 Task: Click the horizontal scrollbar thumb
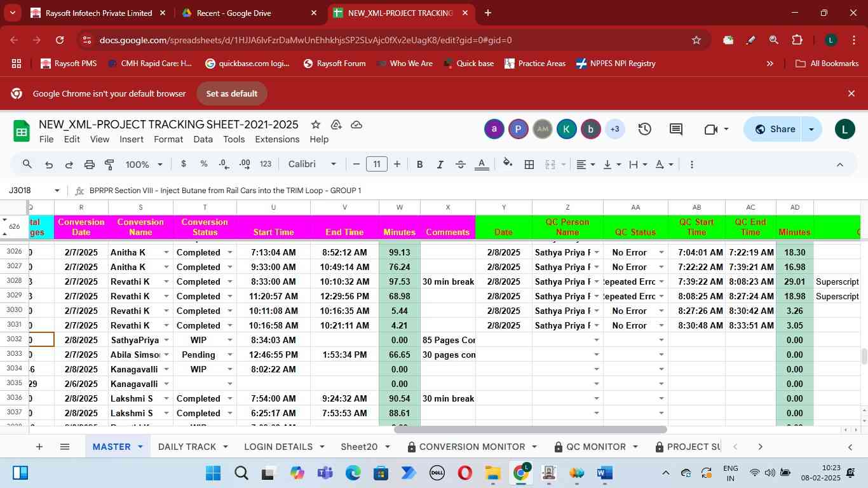pos(530,430)
